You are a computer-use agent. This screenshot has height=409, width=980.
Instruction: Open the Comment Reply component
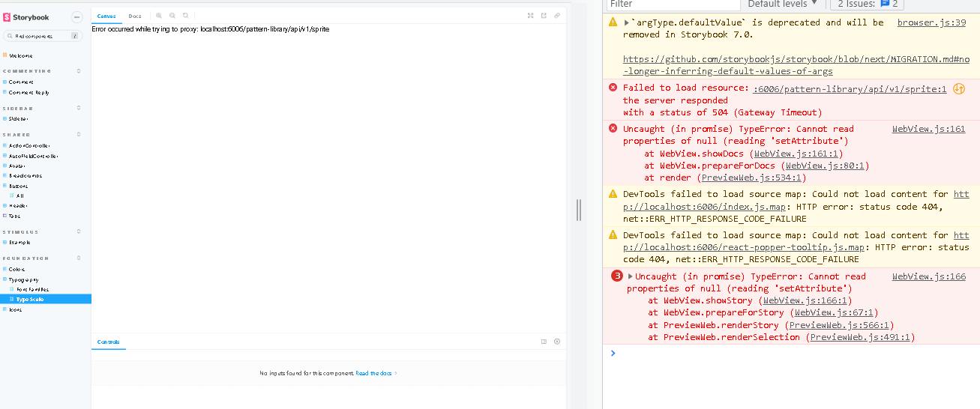(28, 93)
